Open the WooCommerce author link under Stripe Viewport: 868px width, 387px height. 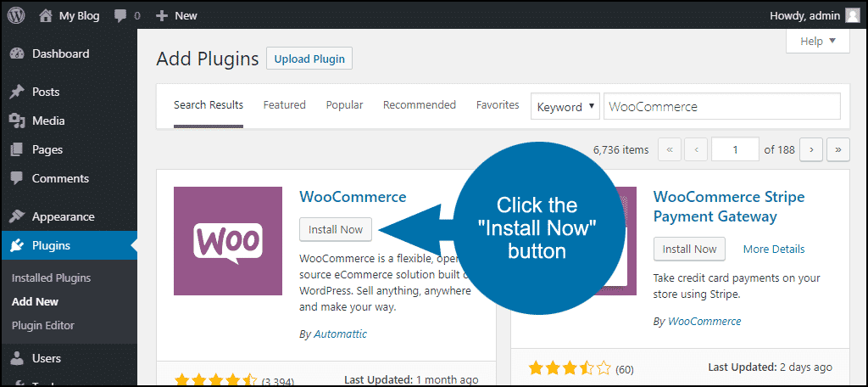pos(704,321)
